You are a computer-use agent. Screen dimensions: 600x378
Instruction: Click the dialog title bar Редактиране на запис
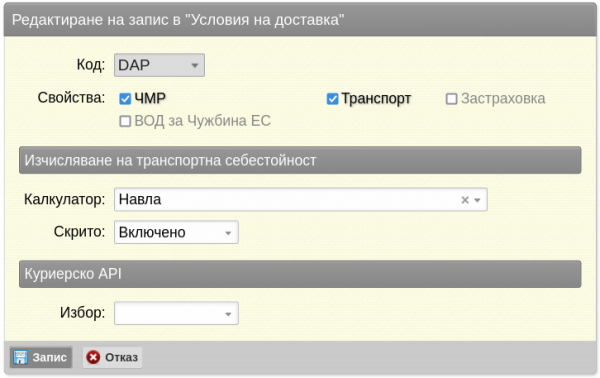[300, 20]
